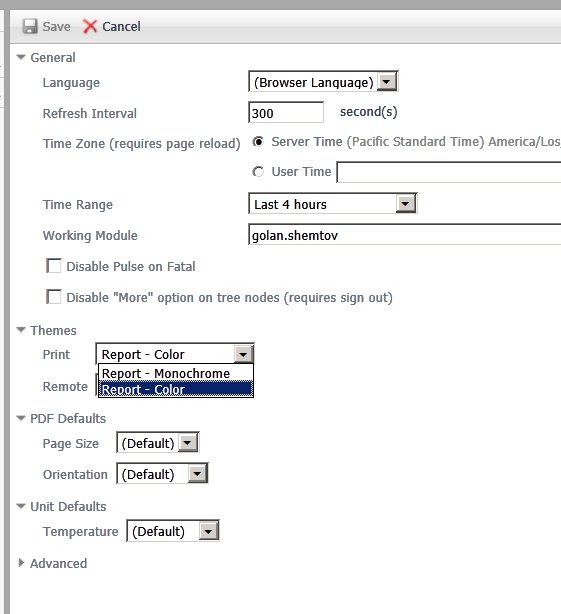Open the Time Range dropdown
The height and width of the screenshot is (614, 561).
(x=333, y=204)
